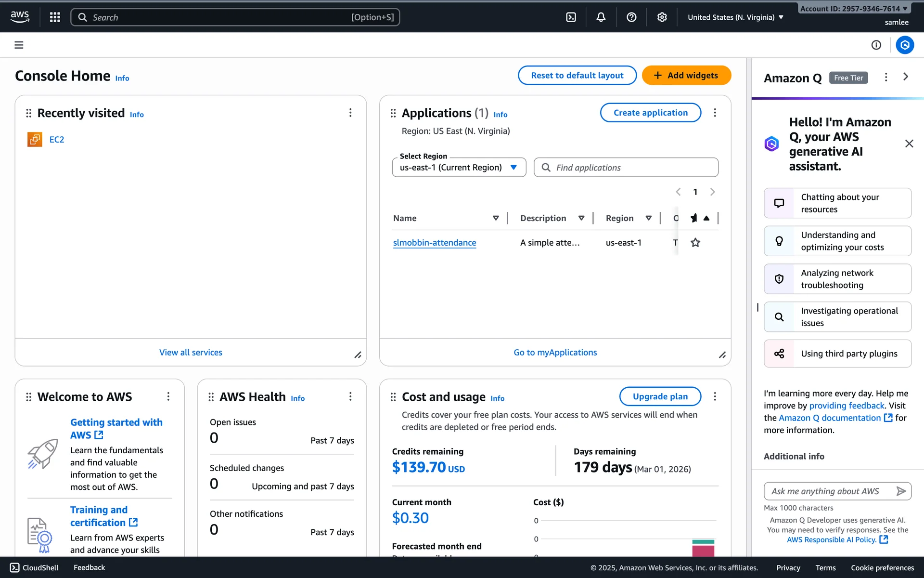Expand the United States (N. Virginia) region selector
The image size is (924, 578).
tap(735, 17)
